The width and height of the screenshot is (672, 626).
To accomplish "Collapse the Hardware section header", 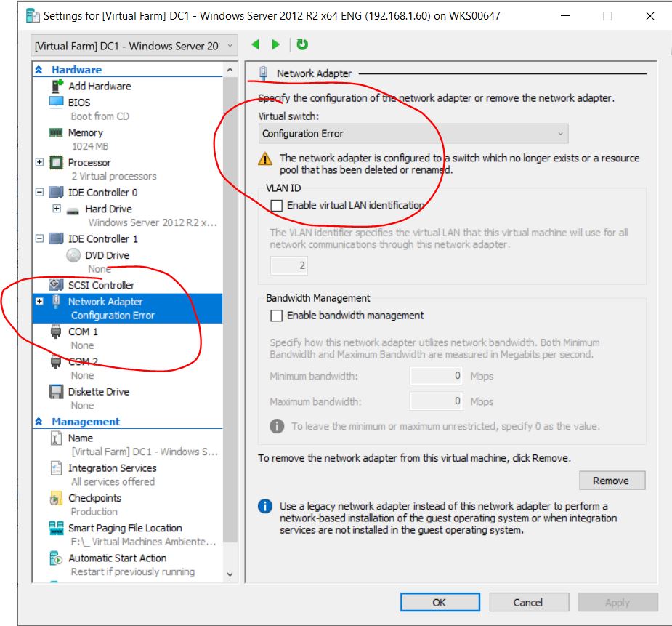I will tap(39, 70).
